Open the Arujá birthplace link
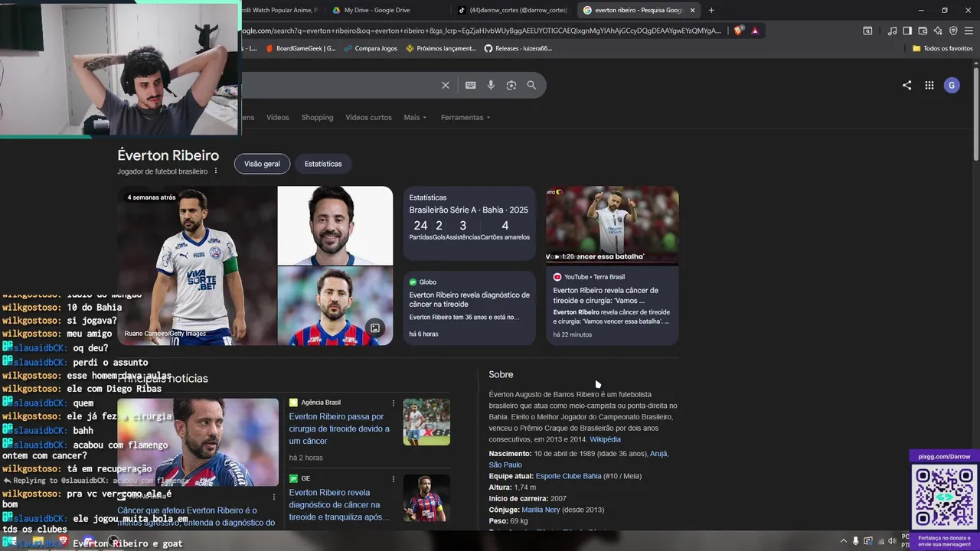The height and width of the screenshot is (551, 980). [x=659, y=453]
